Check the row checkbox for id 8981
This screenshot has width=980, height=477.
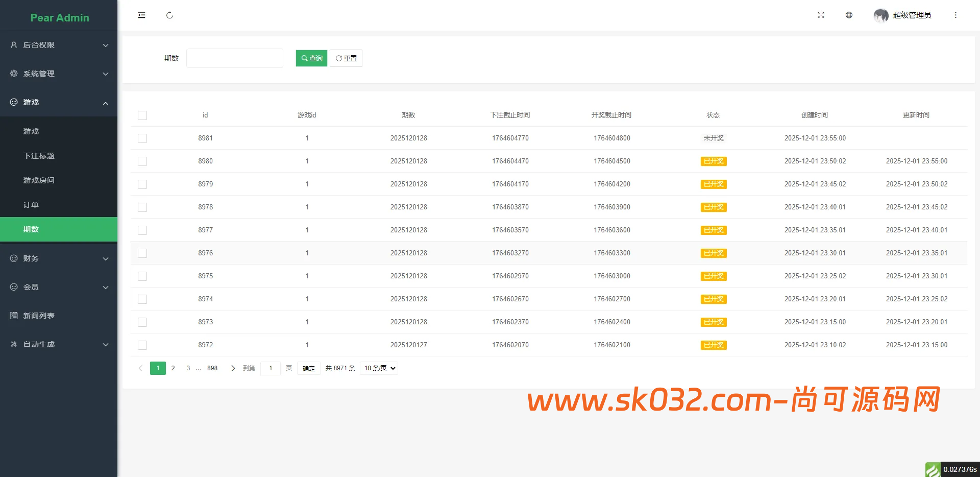(142, 138)
